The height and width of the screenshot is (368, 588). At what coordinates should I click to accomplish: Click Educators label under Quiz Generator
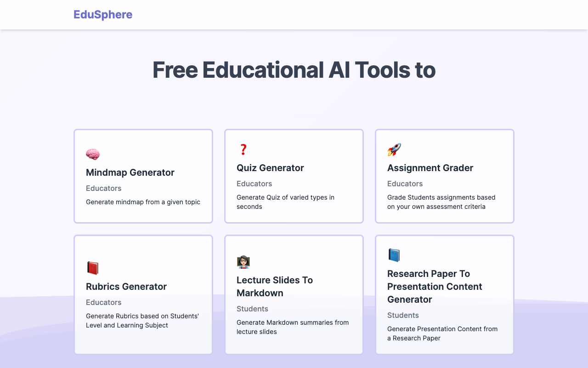(x=254, y=184)
